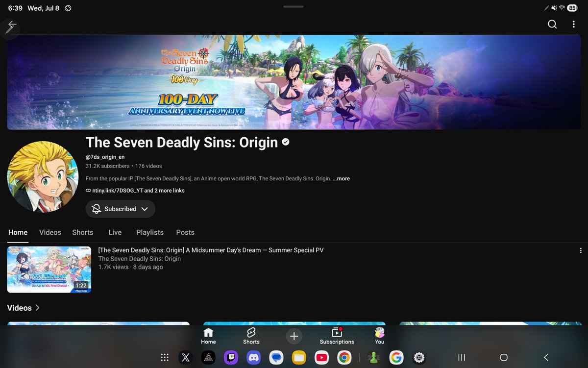Expand the Videos section header chevron

(38, 308)
